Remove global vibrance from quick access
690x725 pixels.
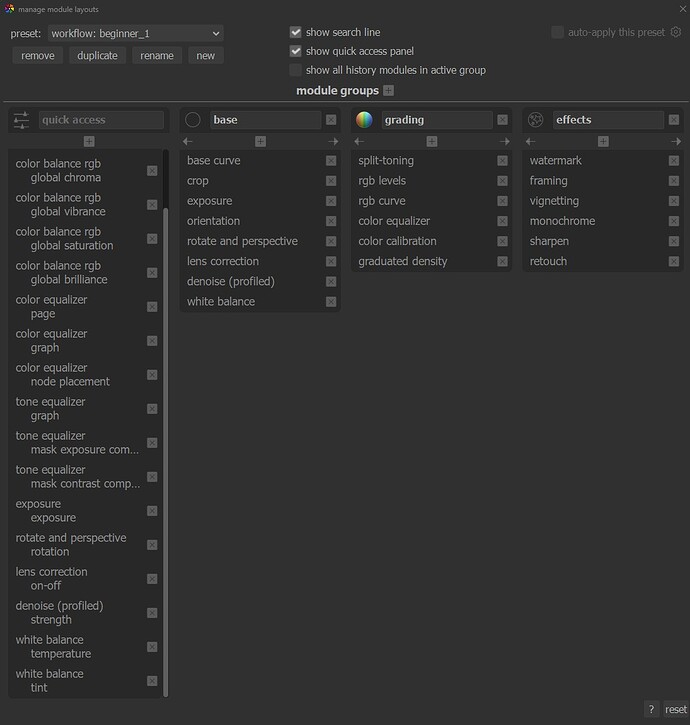pyautogui.click(x=152, y=205)
